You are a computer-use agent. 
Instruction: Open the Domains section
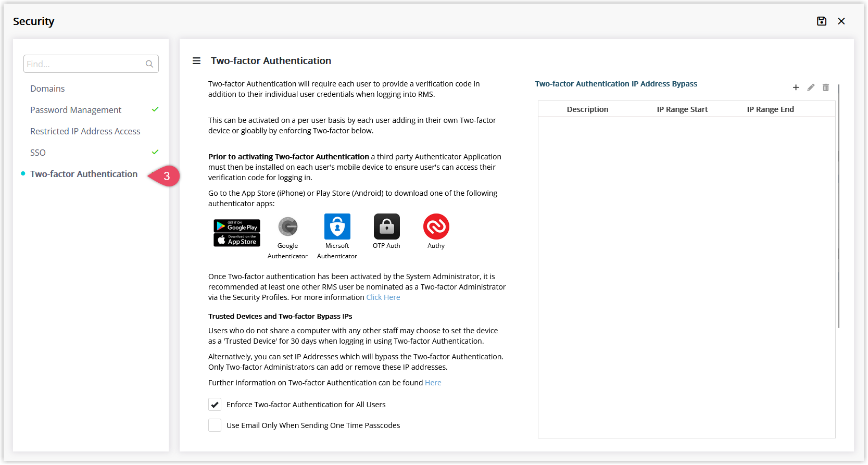click(47, 89)
